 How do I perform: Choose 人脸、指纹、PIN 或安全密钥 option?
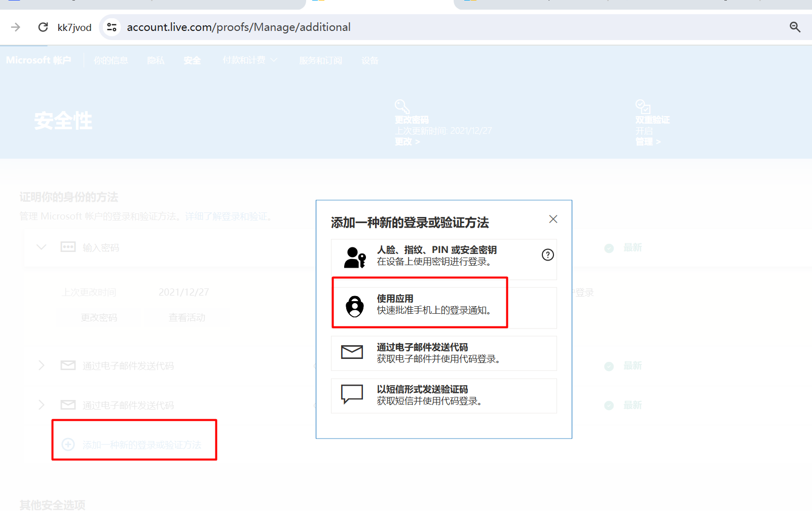444,259
